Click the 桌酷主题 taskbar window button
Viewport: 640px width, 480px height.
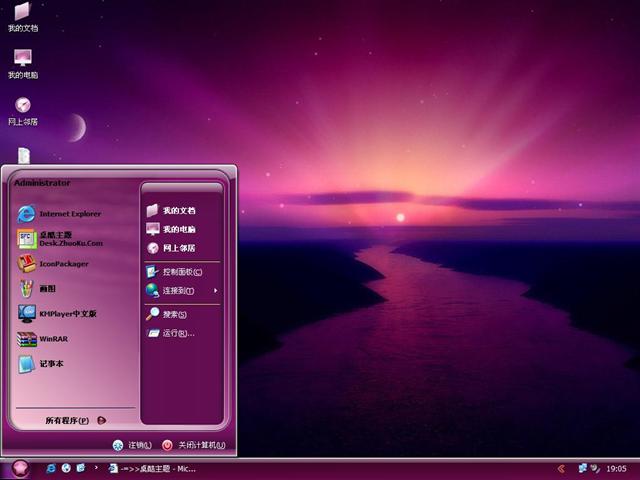153,468
